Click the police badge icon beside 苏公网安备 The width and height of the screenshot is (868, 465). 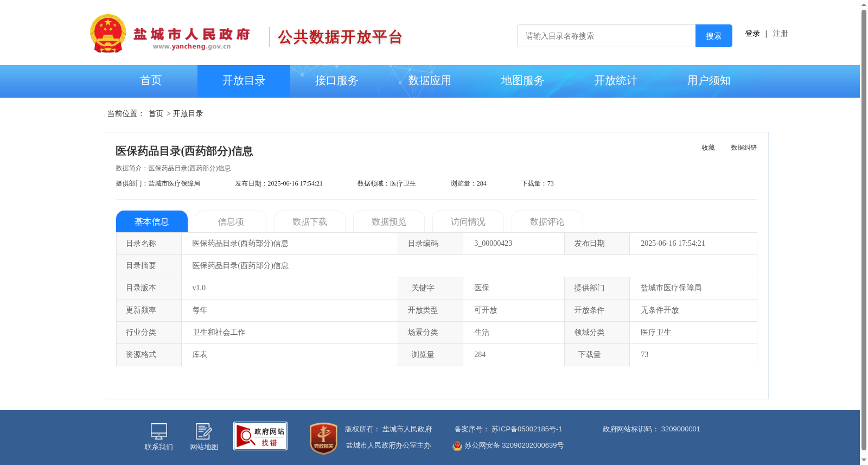457,445
